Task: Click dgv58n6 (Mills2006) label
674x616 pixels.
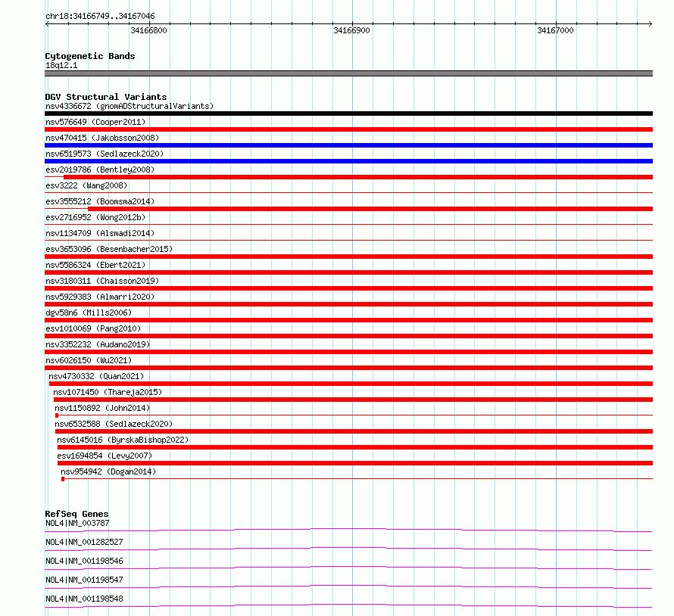Action: (89, 313)
